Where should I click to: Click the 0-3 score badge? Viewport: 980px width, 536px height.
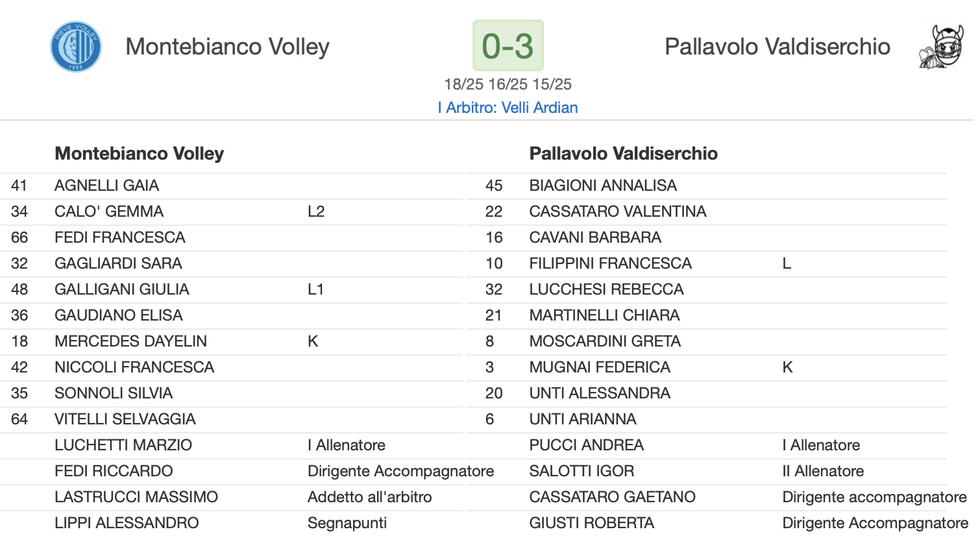(x=508, y=46)
